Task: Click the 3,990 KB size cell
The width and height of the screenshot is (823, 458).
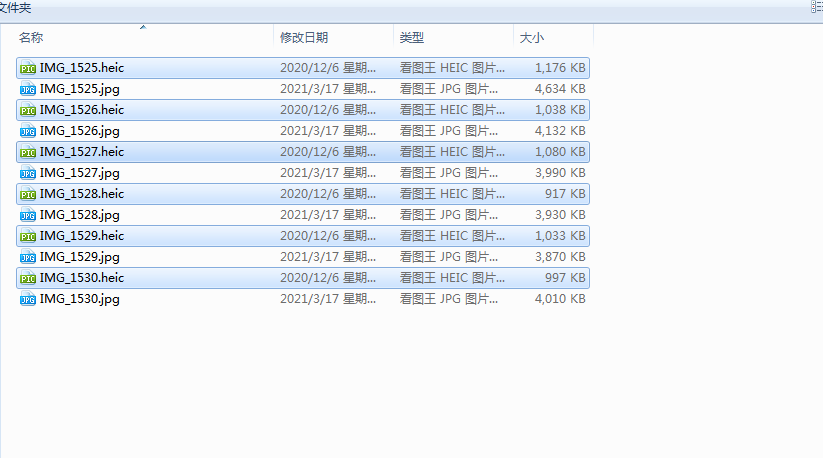Action: tap(560, 173)
